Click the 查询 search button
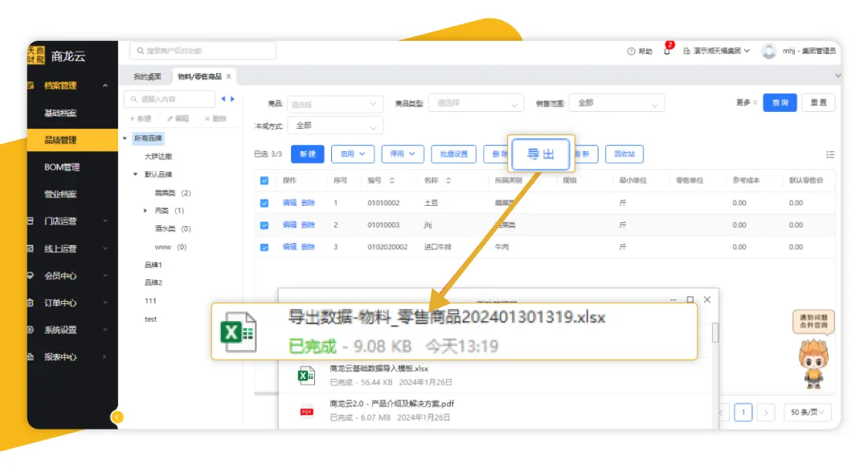 (780, 102)
